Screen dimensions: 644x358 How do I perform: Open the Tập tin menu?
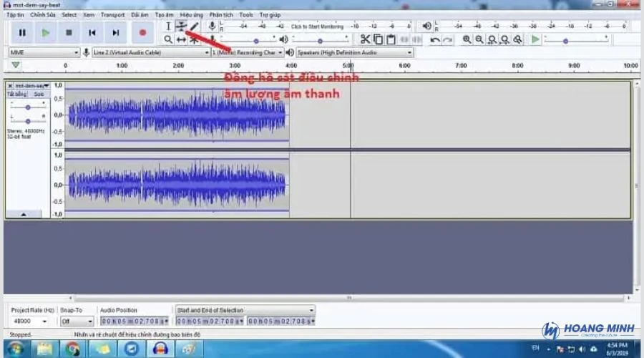[x=15, y=15]
